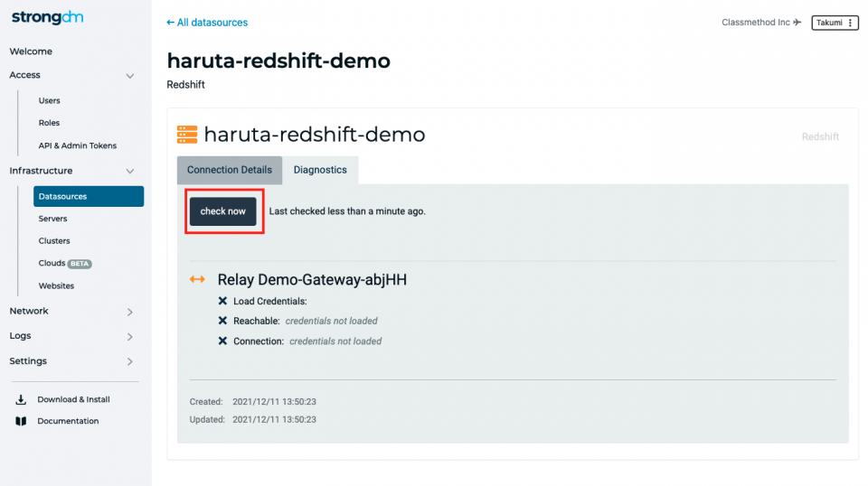Expand the Logs section chevron
This screenshot has height=486, width=868.
130,337
